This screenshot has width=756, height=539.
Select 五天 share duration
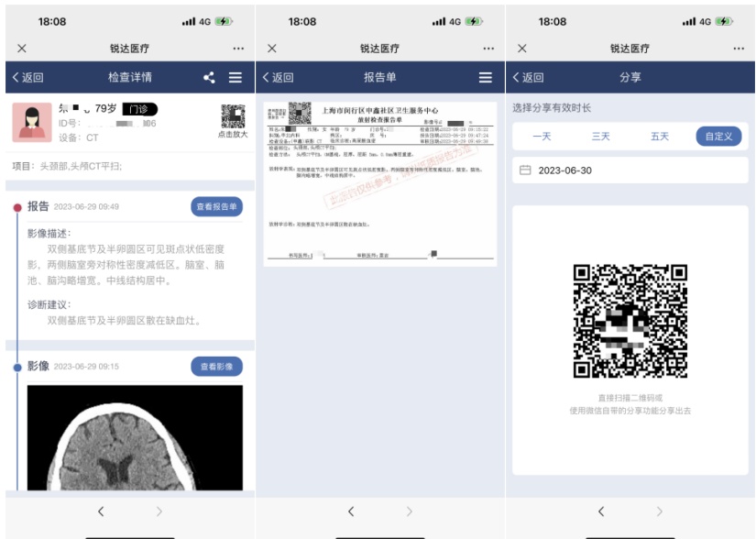(x=660, y=137)
